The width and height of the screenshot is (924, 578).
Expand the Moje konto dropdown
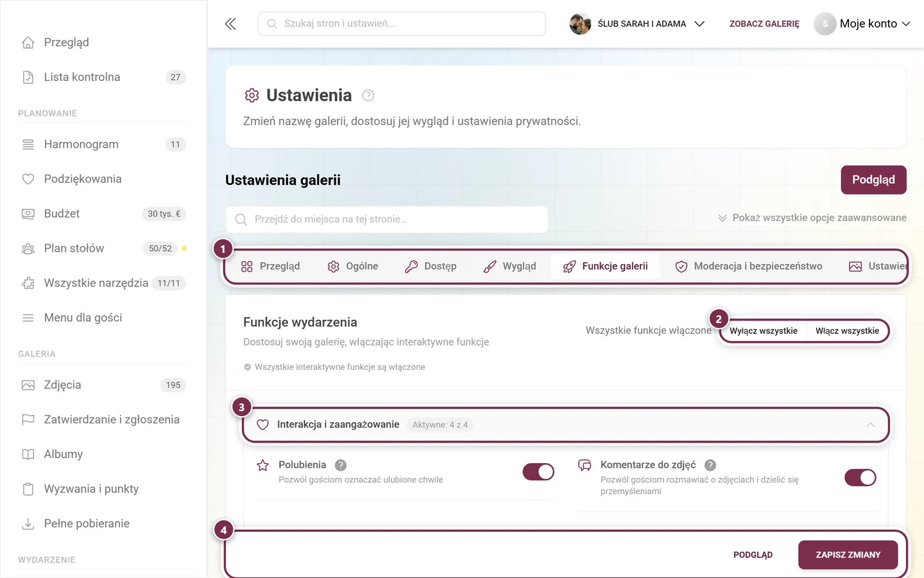pyautogui.click(x=862, y=24)
